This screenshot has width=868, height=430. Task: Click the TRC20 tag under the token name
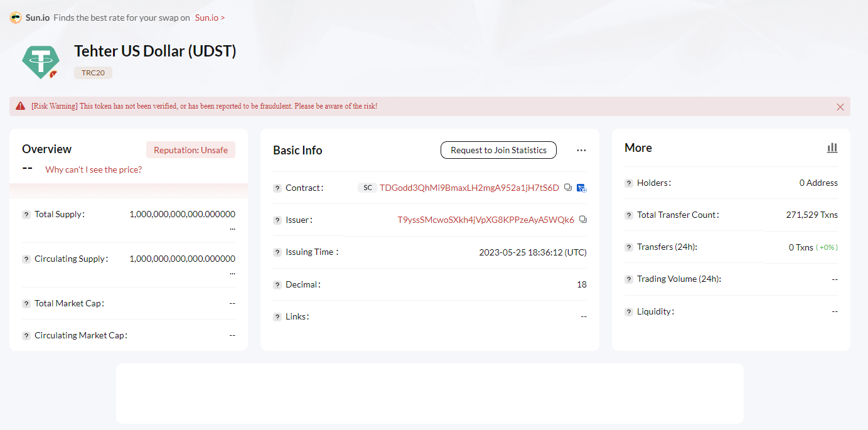click(x=93, y=73)
